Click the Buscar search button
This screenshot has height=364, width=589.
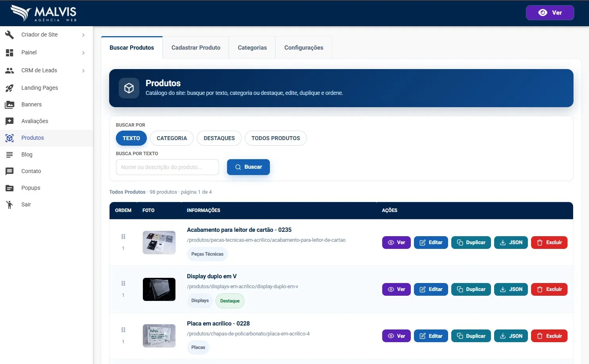248,167
